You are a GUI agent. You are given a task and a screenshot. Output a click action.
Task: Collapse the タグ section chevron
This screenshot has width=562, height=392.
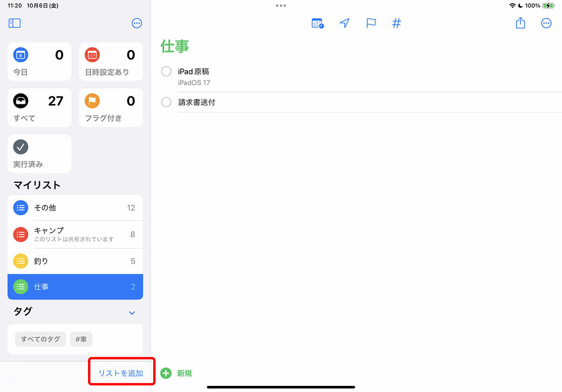132,312
